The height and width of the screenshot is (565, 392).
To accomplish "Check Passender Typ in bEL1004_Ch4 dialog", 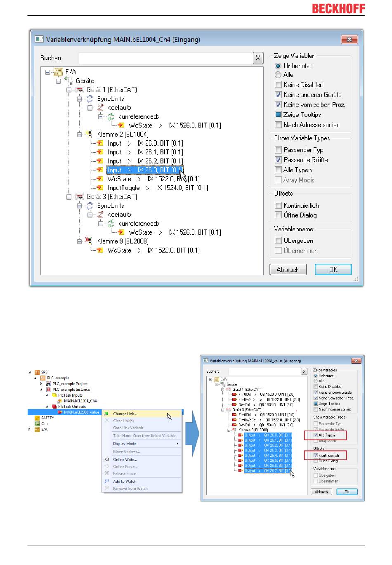I will [x=279, y=150].
